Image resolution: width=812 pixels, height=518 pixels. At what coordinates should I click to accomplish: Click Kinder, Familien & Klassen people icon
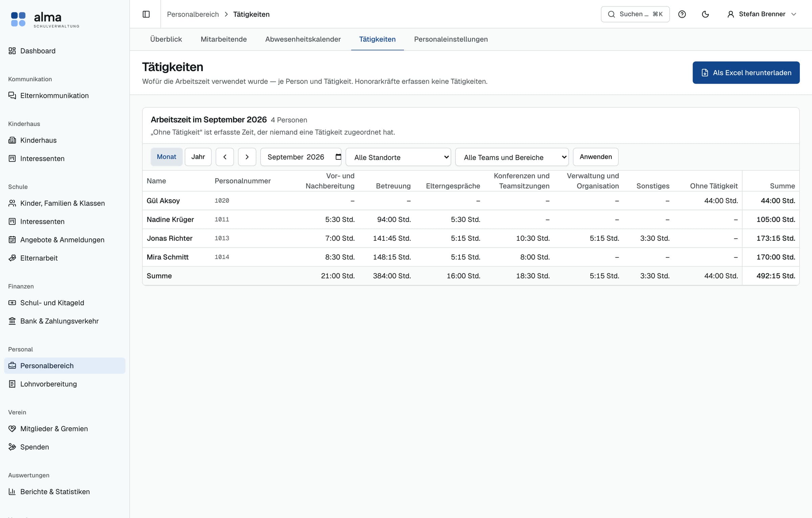(12, 203)
